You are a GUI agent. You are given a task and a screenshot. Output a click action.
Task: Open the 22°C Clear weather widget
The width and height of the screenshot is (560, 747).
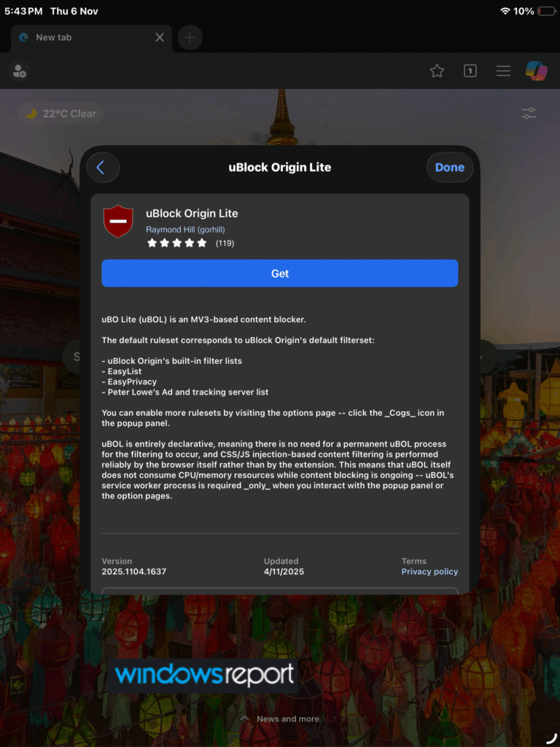[61, 114]
